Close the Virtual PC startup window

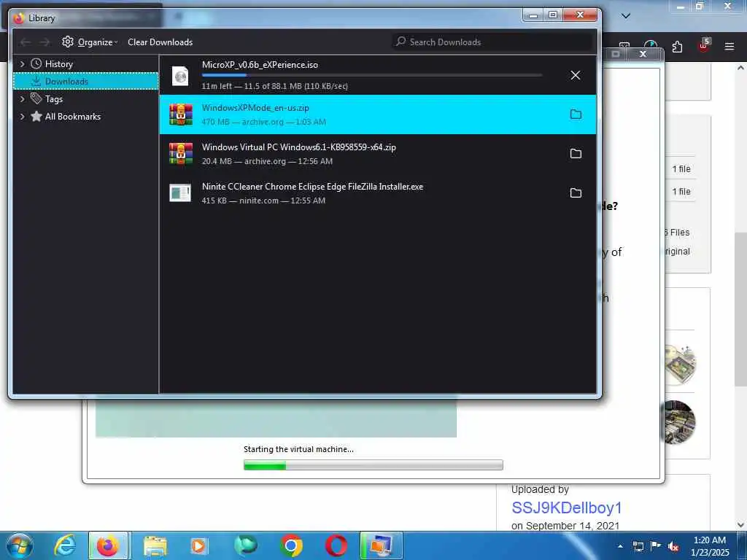(x=643, y=54)
